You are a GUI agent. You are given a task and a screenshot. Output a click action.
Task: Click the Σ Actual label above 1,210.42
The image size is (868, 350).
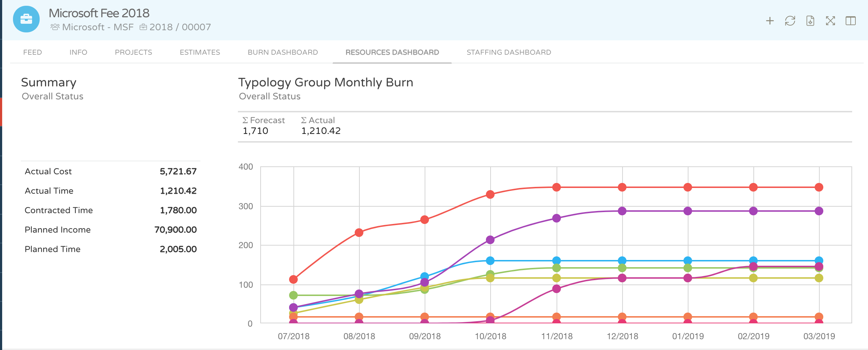point(318,120)
